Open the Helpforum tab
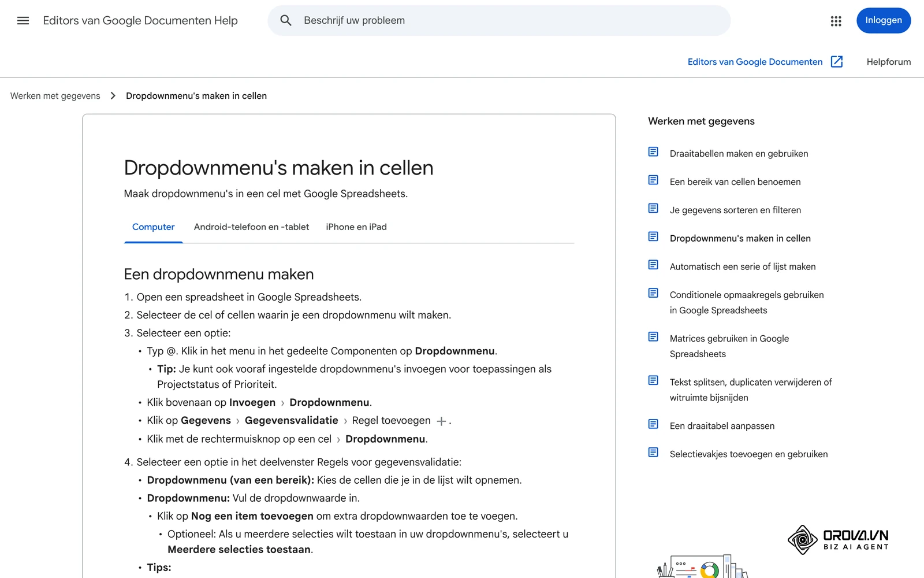The width and height of the screenshot is (924, 578). click(888, 62)
